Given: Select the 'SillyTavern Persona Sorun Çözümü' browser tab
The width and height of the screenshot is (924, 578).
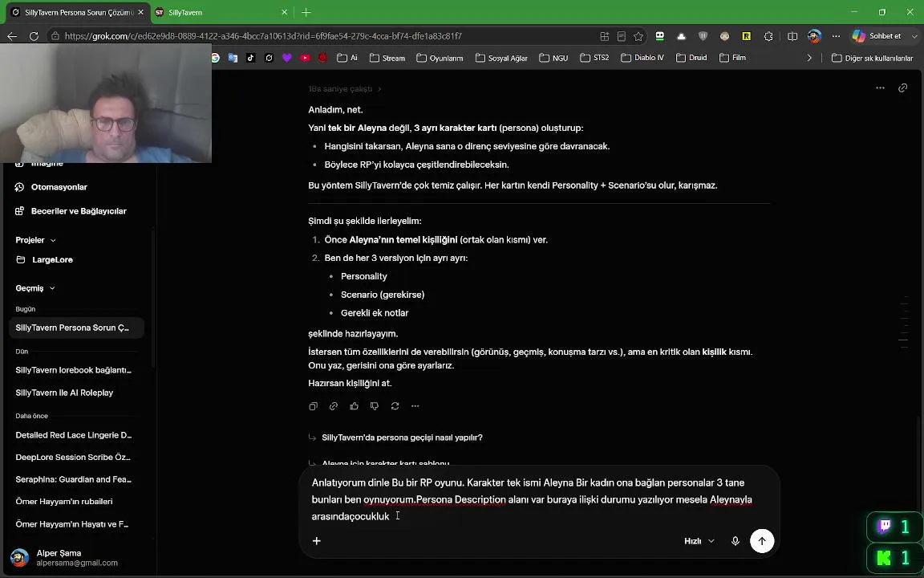Looking at the screenshot, I should coord(78,12).
